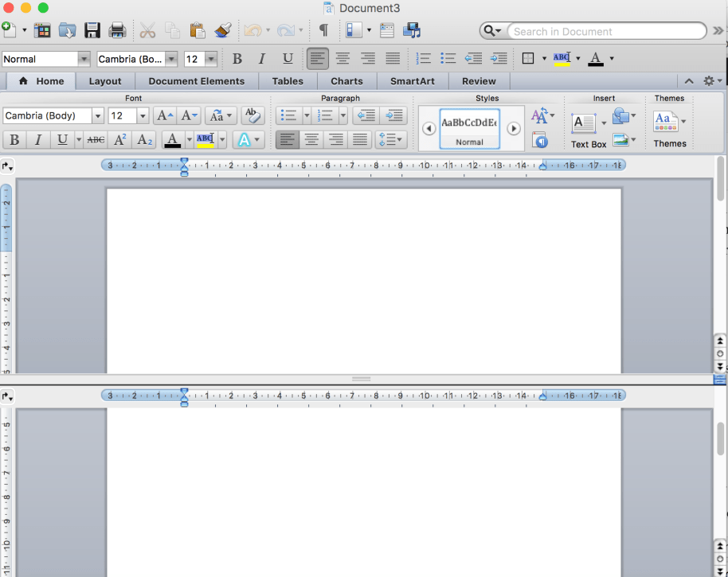Cut selection with the scissors icon
The width and height of the screenshot is (728, 577).
coord(147,29)
